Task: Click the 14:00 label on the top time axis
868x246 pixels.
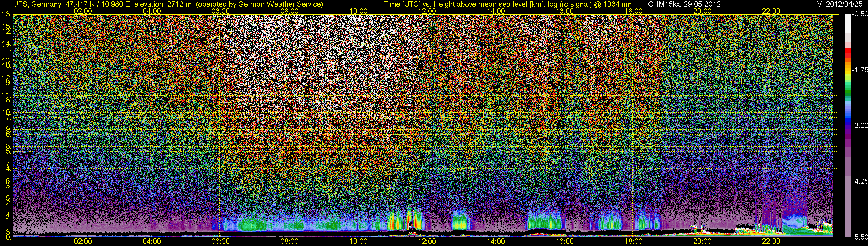Action: click(496, 11)
